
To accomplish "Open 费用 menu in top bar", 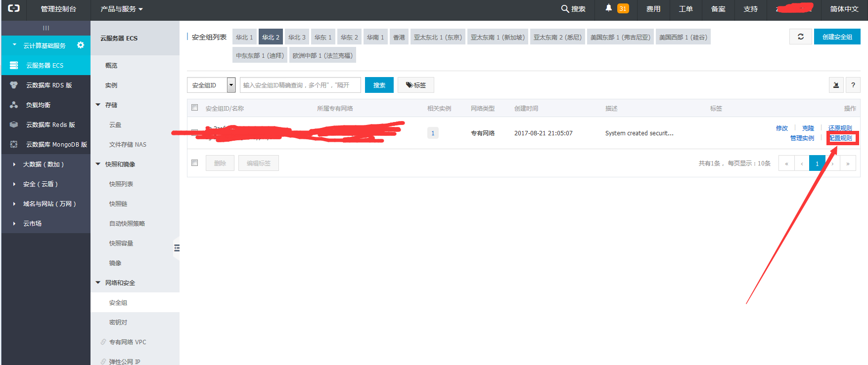I will pyautogui.click(x=653, y=9).
